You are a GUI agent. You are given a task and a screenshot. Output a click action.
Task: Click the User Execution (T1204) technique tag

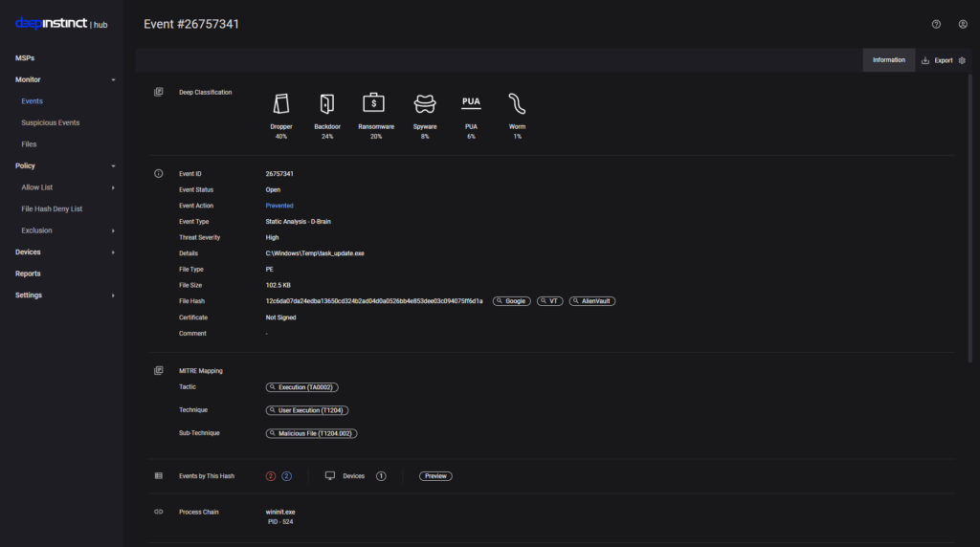[x=307, y=410]
